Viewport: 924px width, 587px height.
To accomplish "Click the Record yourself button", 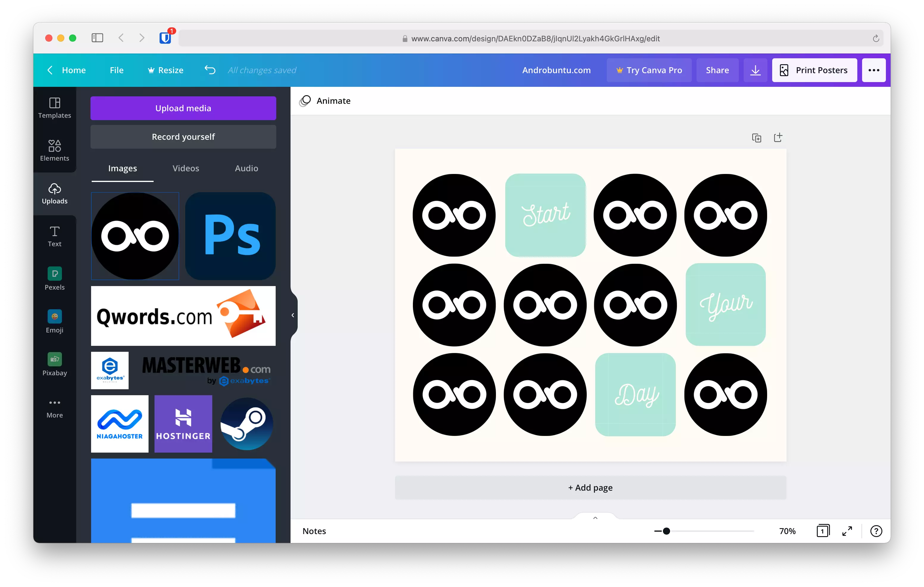I will [183, 136].
